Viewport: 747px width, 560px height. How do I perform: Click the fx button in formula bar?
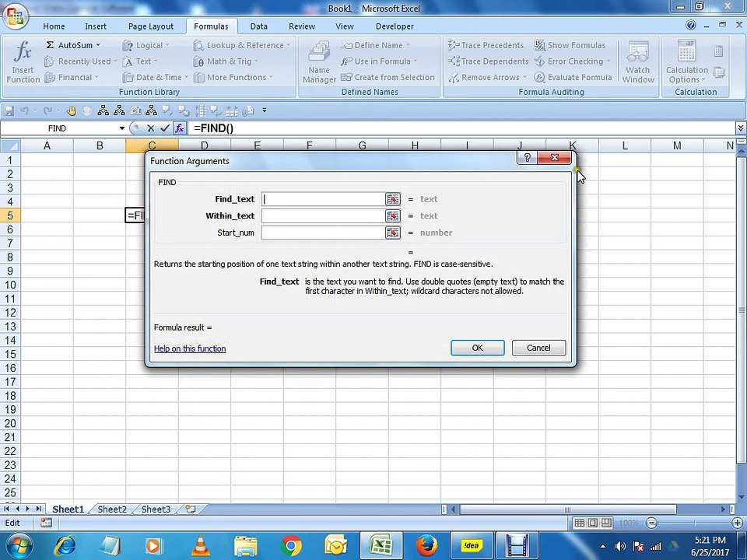179,128
